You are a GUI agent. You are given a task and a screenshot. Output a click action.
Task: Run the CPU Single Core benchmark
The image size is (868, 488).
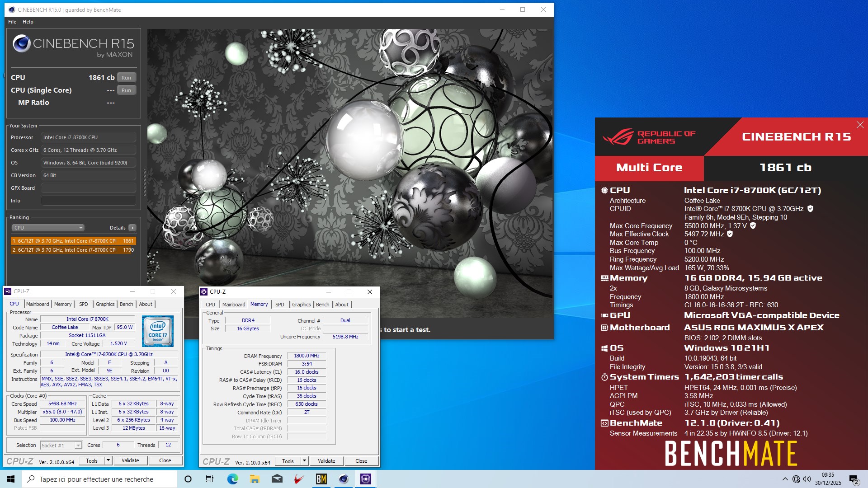pyautogui.click(x=126, y=90)
